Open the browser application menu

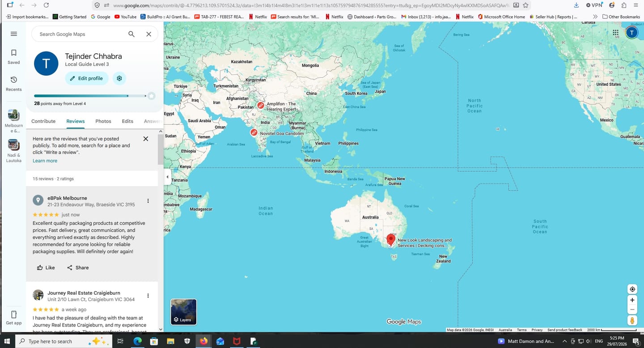(x=636, y=5)
